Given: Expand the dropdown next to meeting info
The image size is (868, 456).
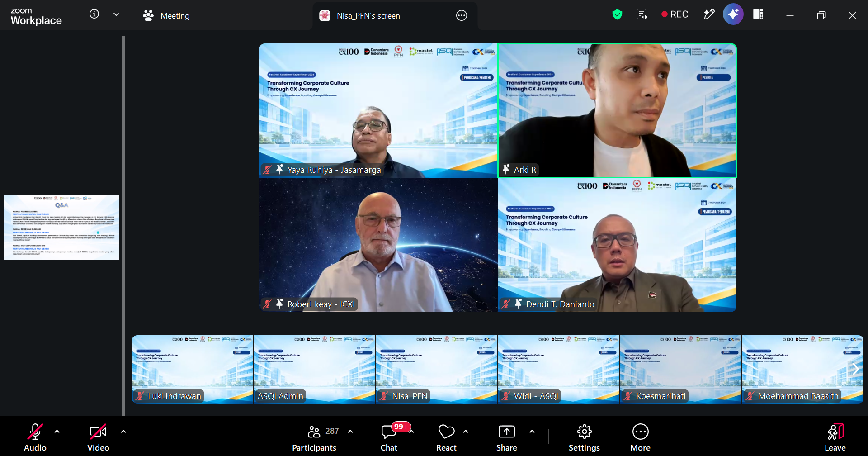Looking at the screenshot, I should pyautogui.click(x=116, y=14).
